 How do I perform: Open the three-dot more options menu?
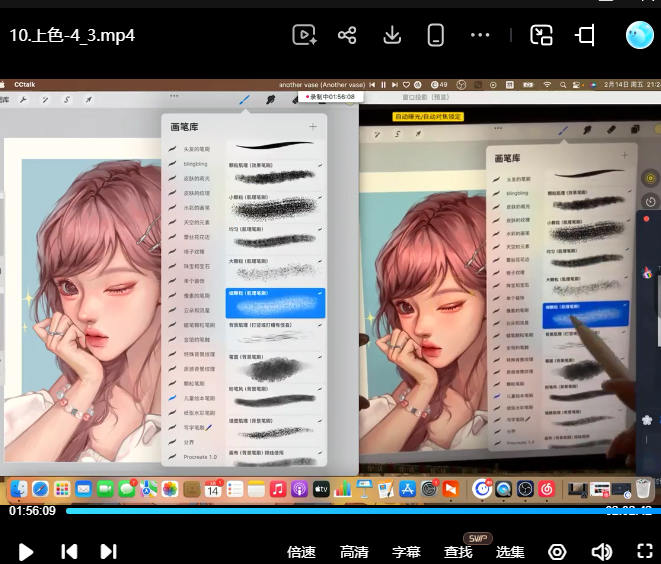click(480, 35)
